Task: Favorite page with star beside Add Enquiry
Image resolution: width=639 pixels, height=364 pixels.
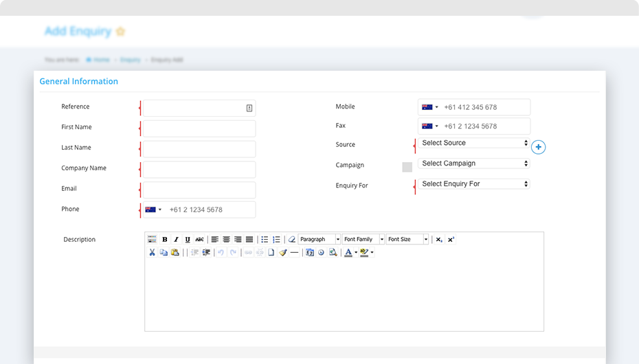Action: click(x=121, y=32)
